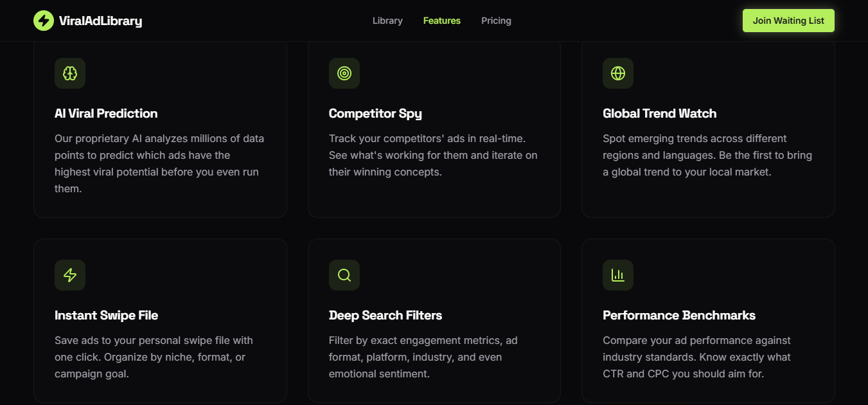The width and height of the screenshot is (868, 405).
Task: Select the Features navigation item
Action: coord(441,20)
